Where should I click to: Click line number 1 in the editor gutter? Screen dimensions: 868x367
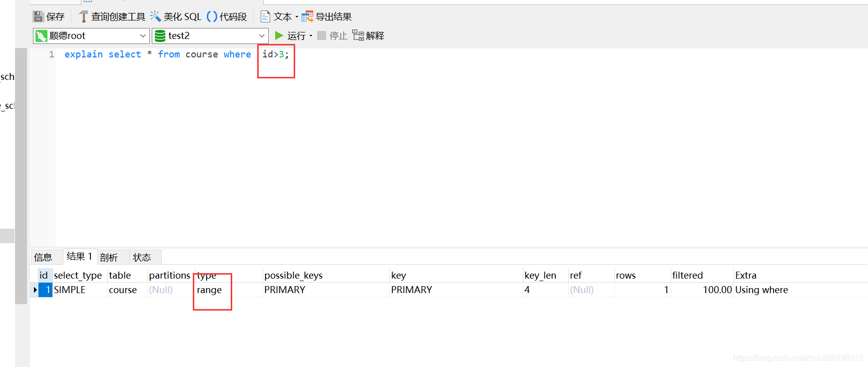pos(51,54)
